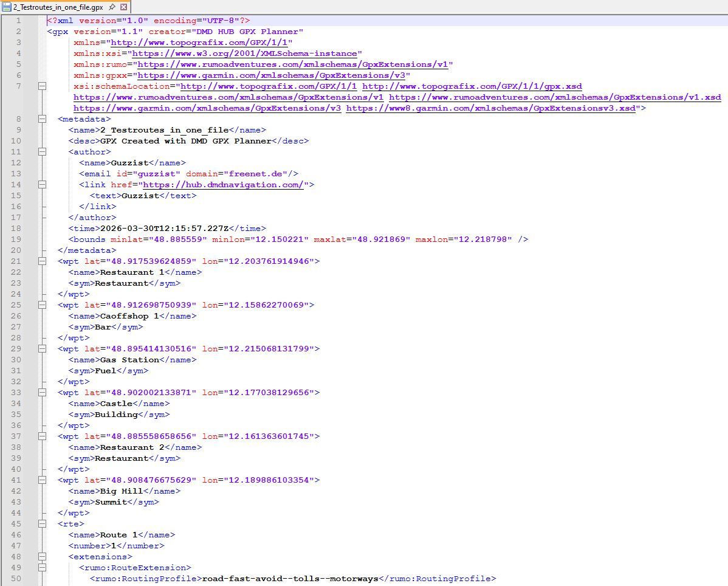Open the garmin GpxExtensionsv3.xsd link
The width and height of the screenshot is (728, 586).
point(490,108)
